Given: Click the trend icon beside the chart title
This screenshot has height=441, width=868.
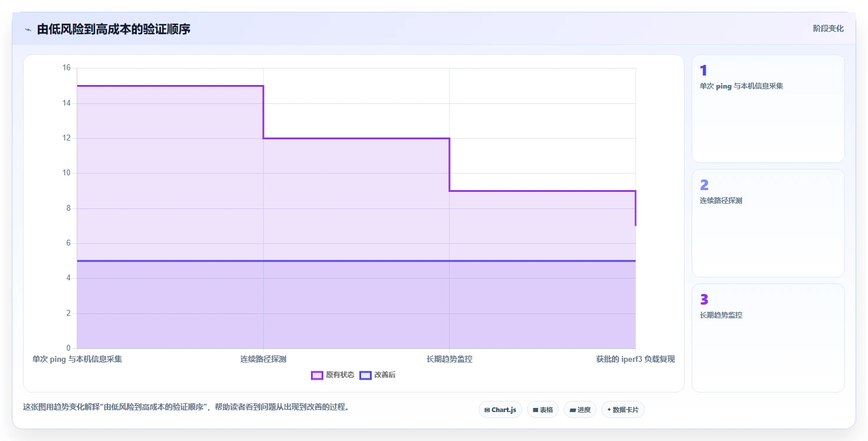Looking at the screenshot, I should click(x=28, y=30).
